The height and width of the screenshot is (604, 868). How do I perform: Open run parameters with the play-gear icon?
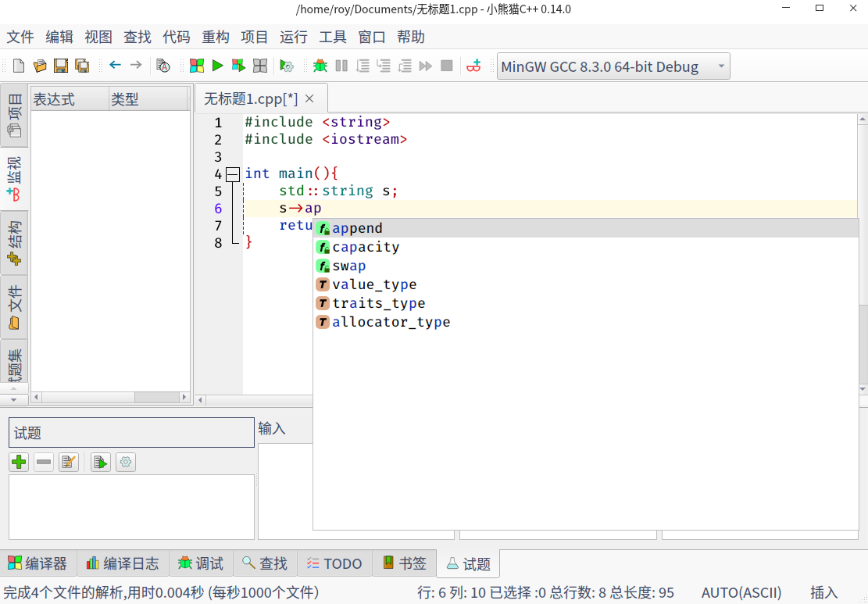point(286,66)
